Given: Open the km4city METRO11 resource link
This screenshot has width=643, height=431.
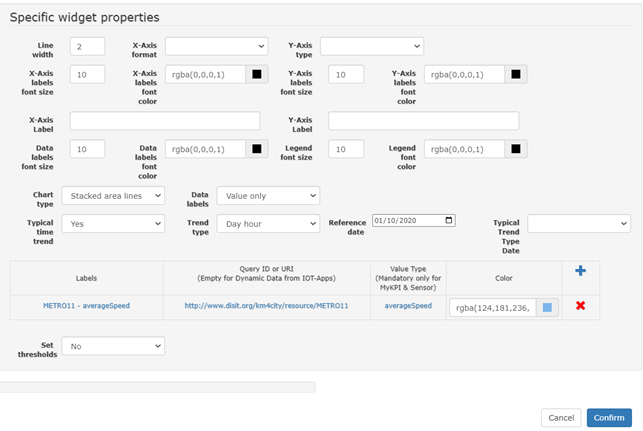Looking at the screenshot, I should tap(266, 305).
